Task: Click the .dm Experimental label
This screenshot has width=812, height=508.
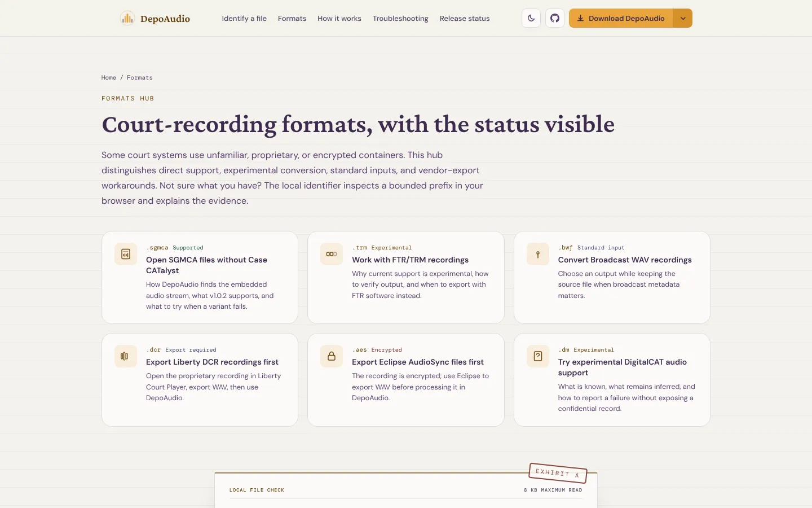Action: (x=586, y=350)
